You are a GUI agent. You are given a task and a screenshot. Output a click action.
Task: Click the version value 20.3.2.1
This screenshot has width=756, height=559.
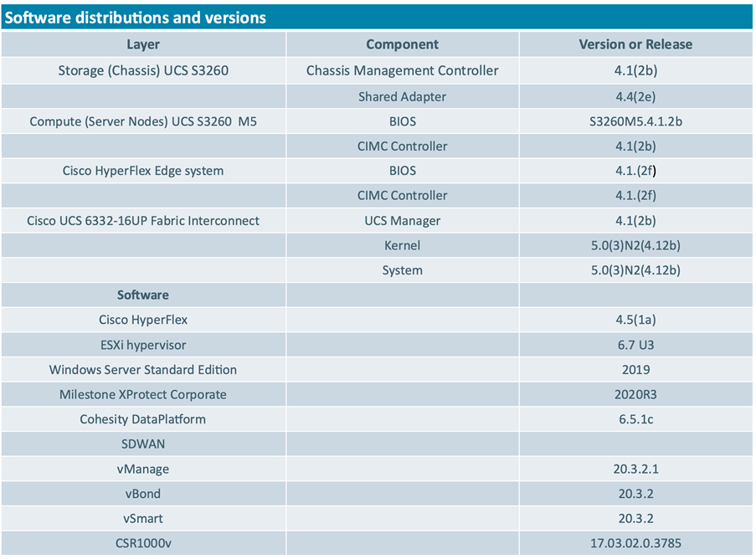635,469
